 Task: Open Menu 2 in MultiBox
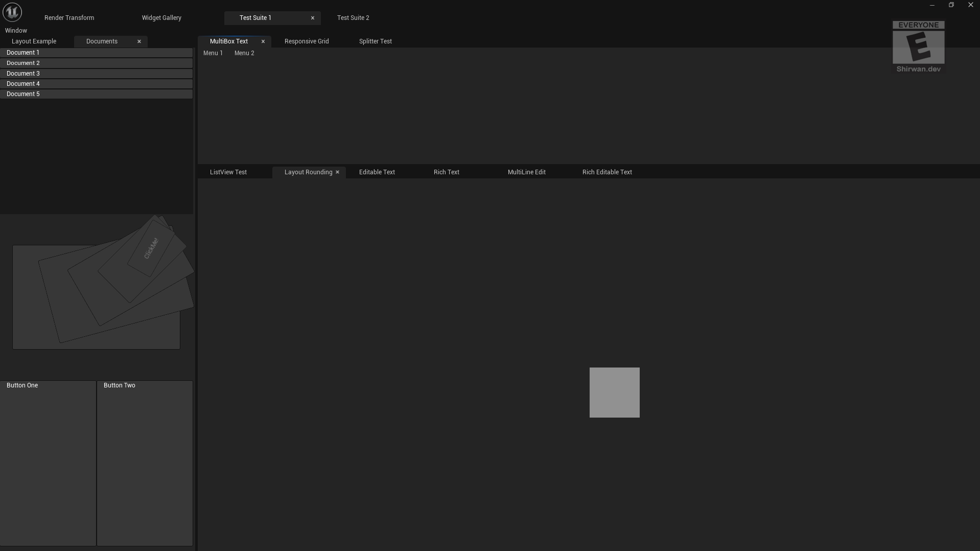pos(244,53)
